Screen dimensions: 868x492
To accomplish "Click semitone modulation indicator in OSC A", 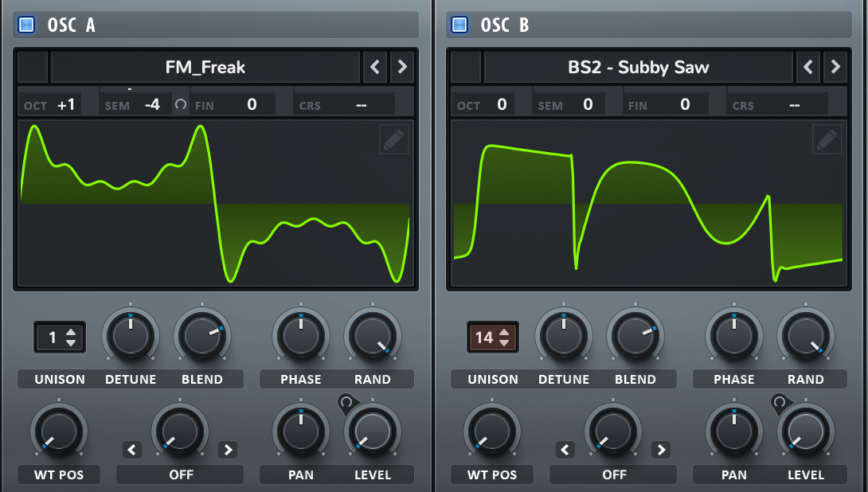I will click(181, 104).
